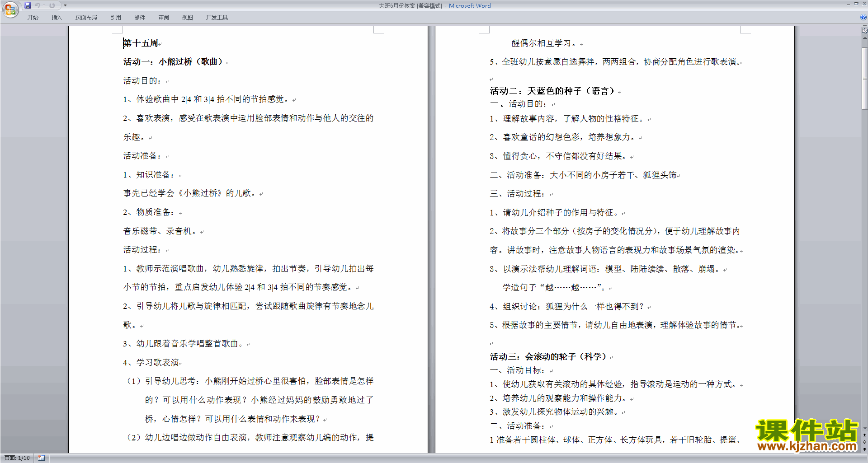
Task: Click the line 二、活动准备：大小不同的小房子若干、狐狸头饰
Action: pyautogui.click(x=583, y=175)
